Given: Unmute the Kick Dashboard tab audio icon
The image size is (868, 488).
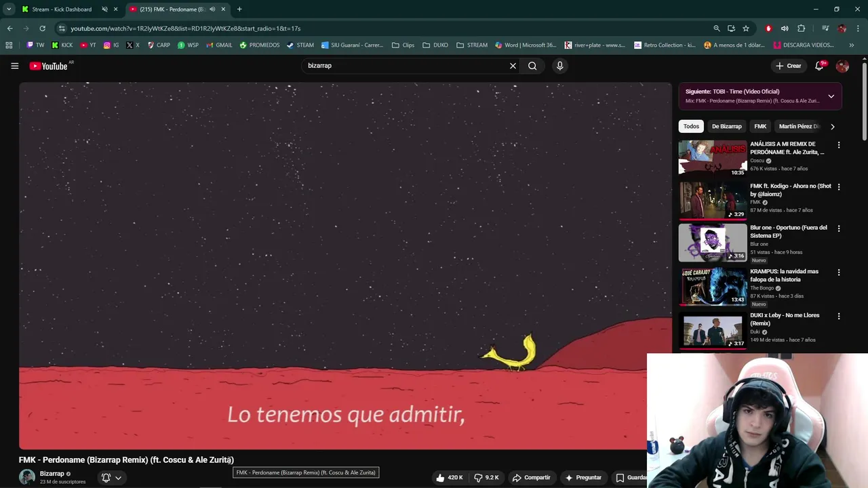Looking at the screenshot, I should [x=104, y=9].
